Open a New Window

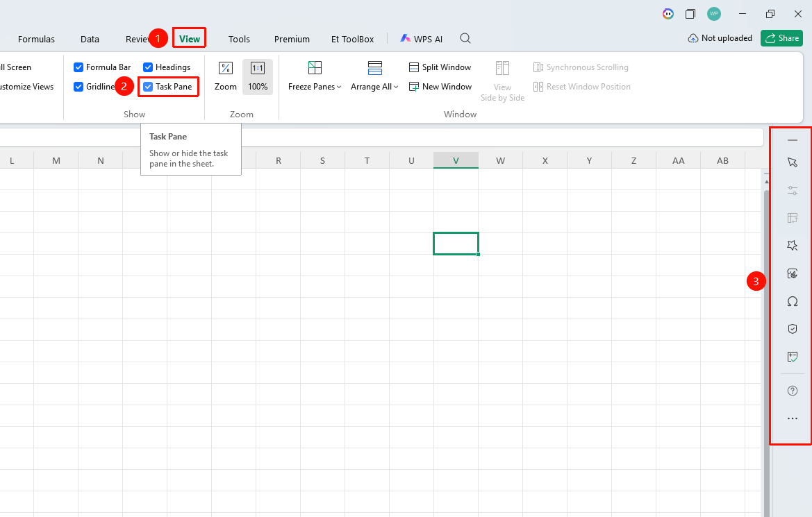tap(440, 87)
